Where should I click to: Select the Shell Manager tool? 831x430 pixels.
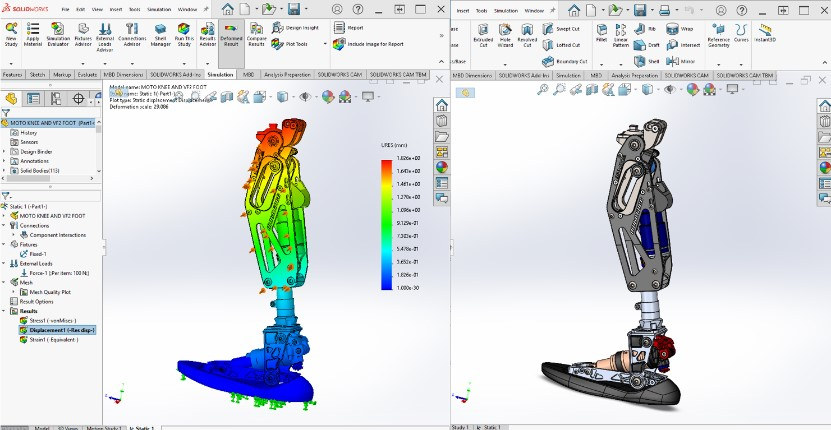coord(160,35)
